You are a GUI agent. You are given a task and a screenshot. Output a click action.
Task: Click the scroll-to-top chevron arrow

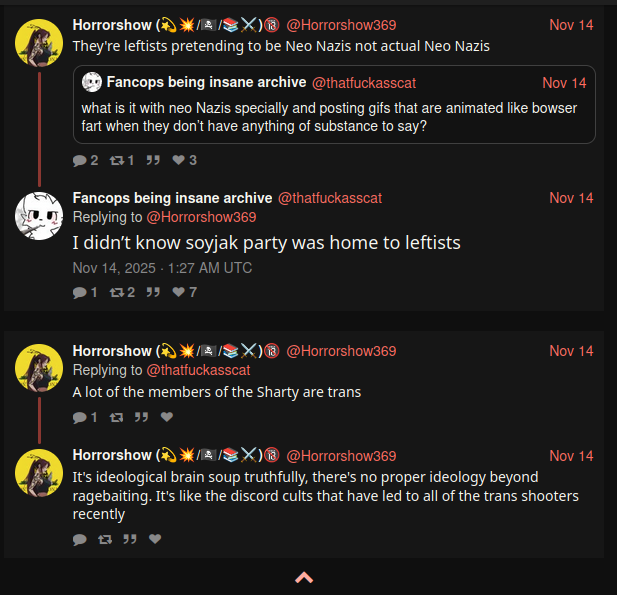[305, 577]
